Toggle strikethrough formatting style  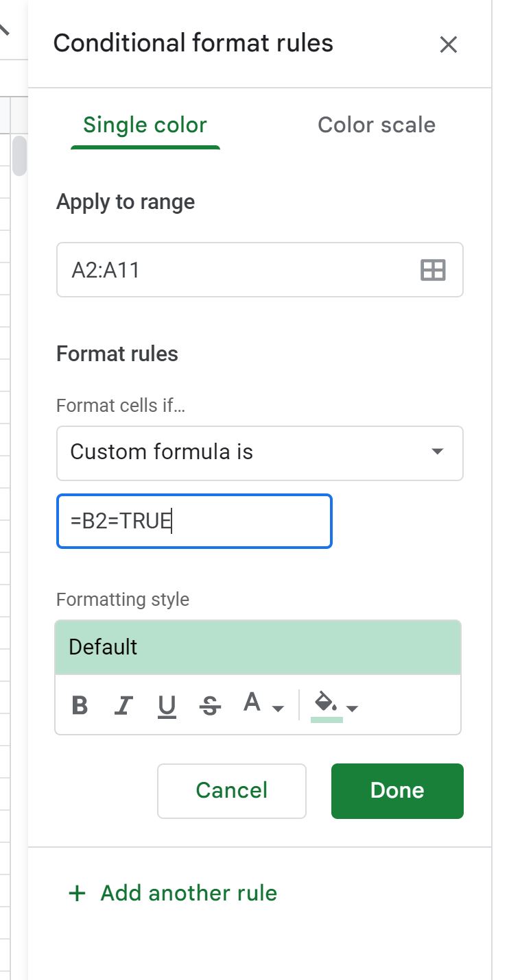click(211, 705)
